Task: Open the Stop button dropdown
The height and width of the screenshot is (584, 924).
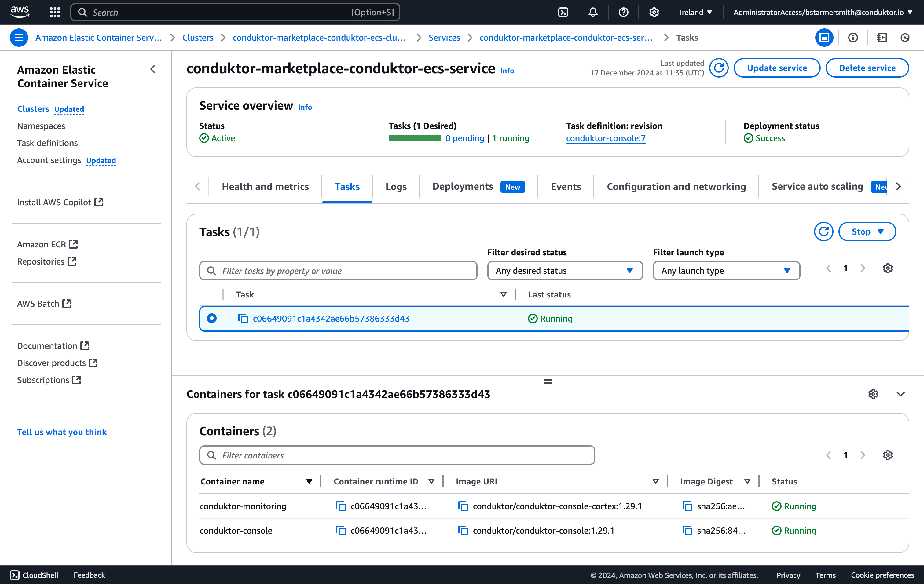Action: point(867,232)
